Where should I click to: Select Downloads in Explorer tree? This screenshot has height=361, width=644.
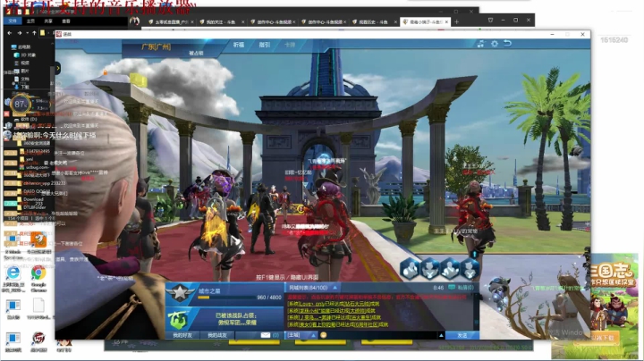coord(22,87)
